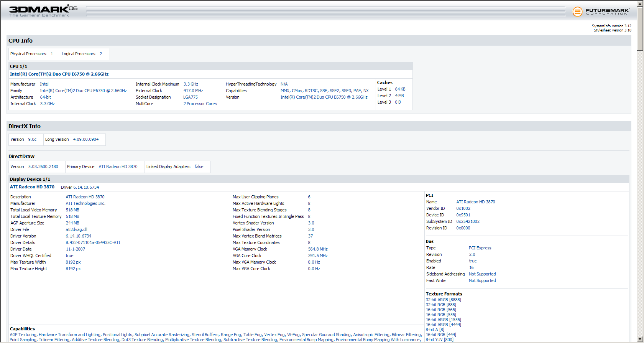
Task: Click the Manufacturer ATI Technologies Inc. value
Action: click(85, 203)
